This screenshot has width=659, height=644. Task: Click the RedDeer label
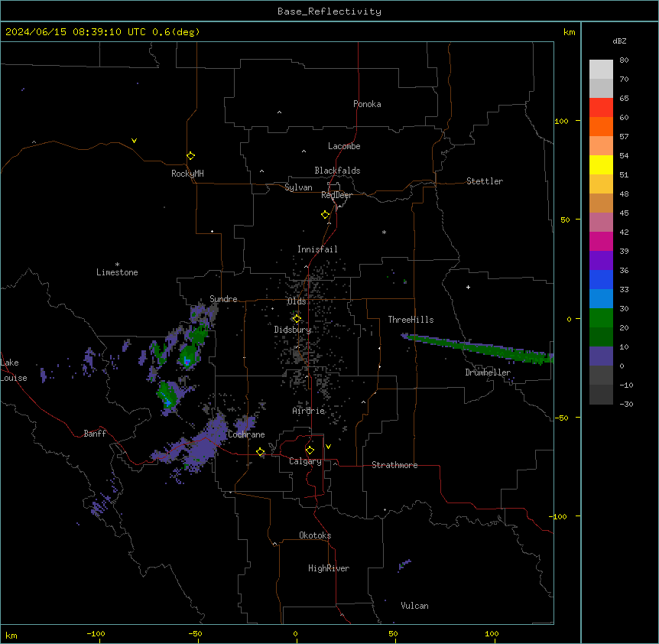coord(336,195)
